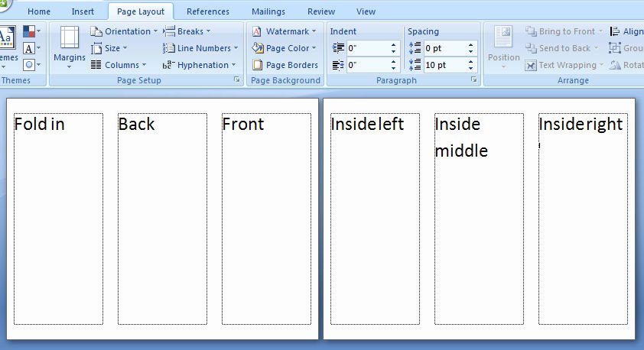
Task: Open the Text Wrapping menu
Action: coord(564,65)
